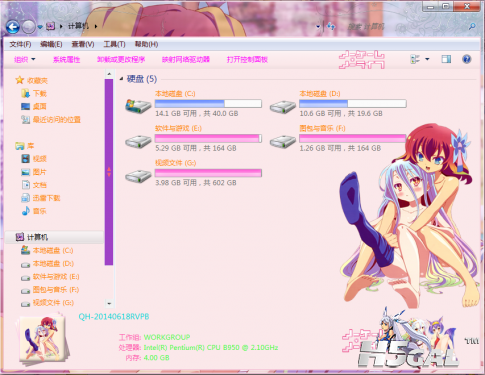The height and width of the screenshot is (375, 485).
Task: Click the 图包与音乐 (F:) drive icon
Action: click(x=283, y=141)
